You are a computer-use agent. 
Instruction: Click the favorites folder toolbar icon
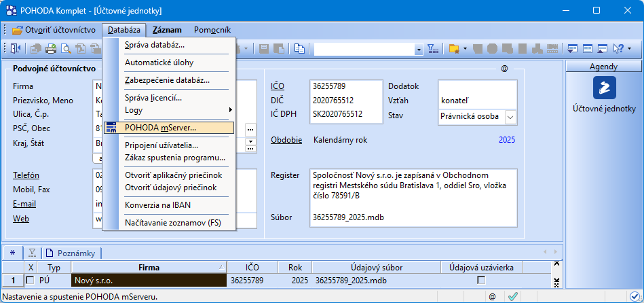[x=453, y=48]
